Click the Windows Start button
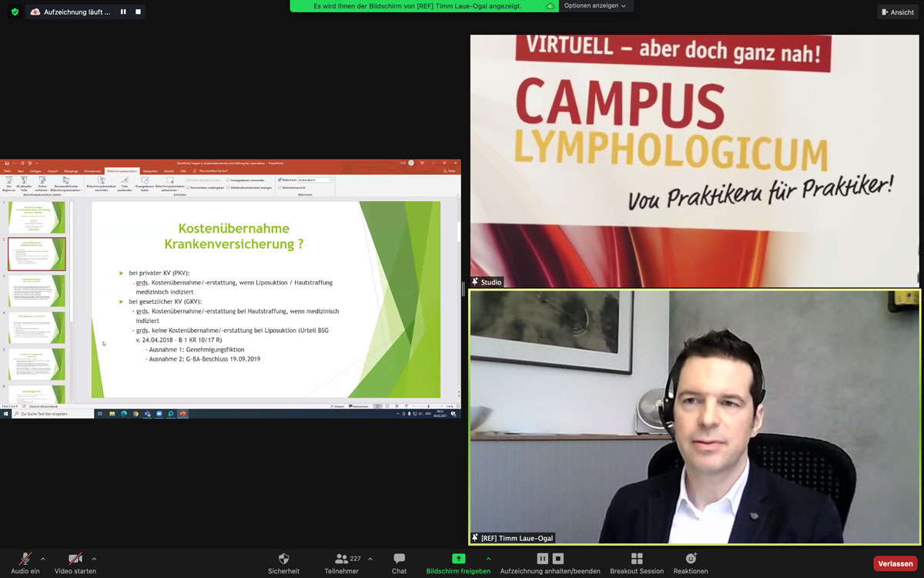Screen dimensions: 924x578 coord(5,414)
